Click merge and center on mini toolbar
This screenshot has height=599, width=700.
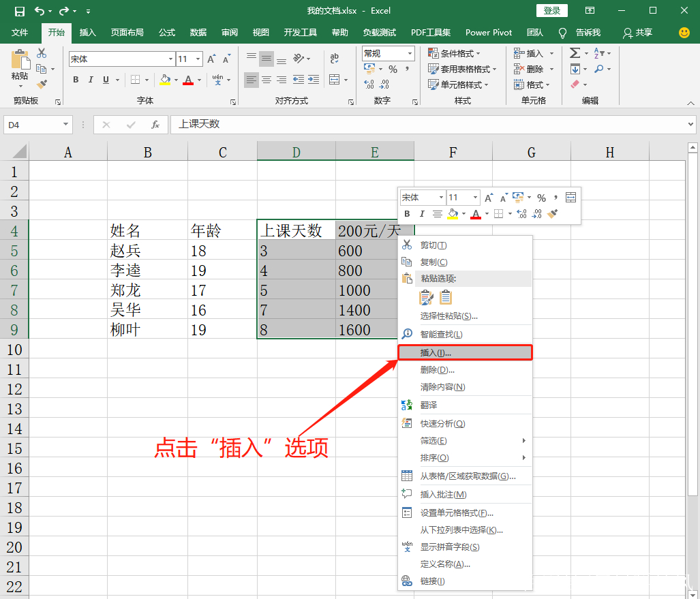(570, 198)
